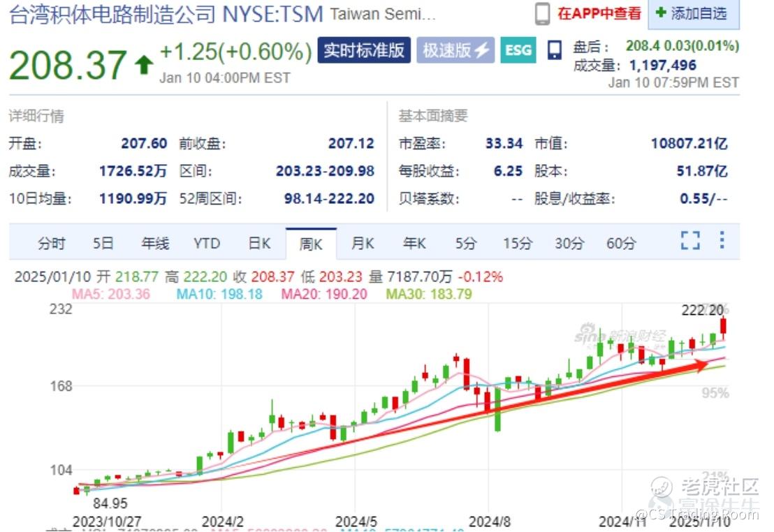Open the three-dot chart options menu
774x532 pixels.
(x=722, y=240)
